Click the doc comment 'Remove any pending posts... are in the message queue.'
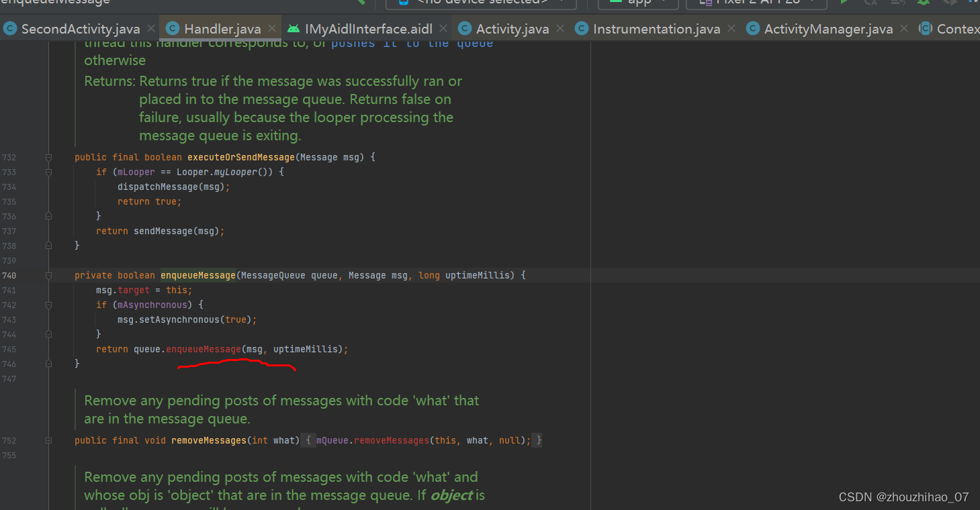Screen dimensions: 980x510 tap(281, 409)
